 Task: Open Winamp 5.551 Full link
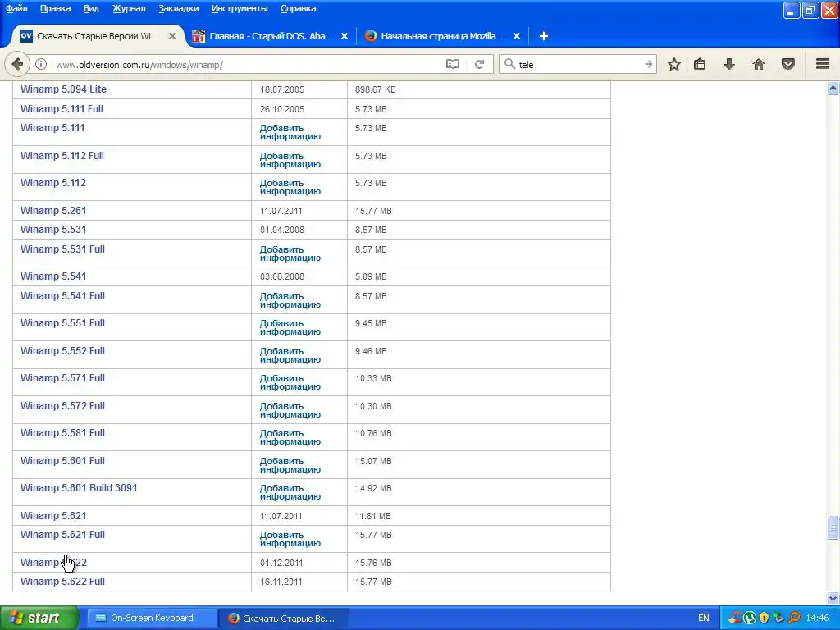62,323
